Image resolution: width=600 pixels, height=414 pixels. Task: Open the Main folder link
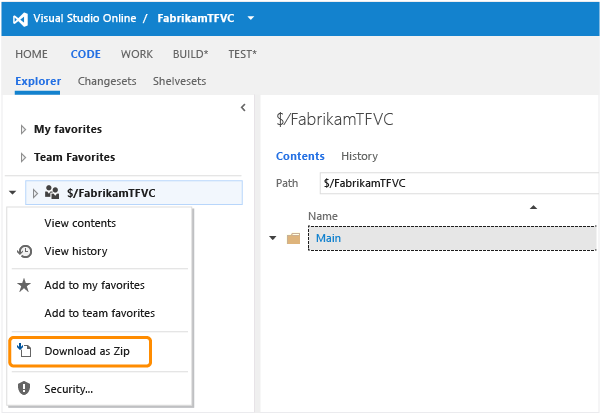pos(328,238)
